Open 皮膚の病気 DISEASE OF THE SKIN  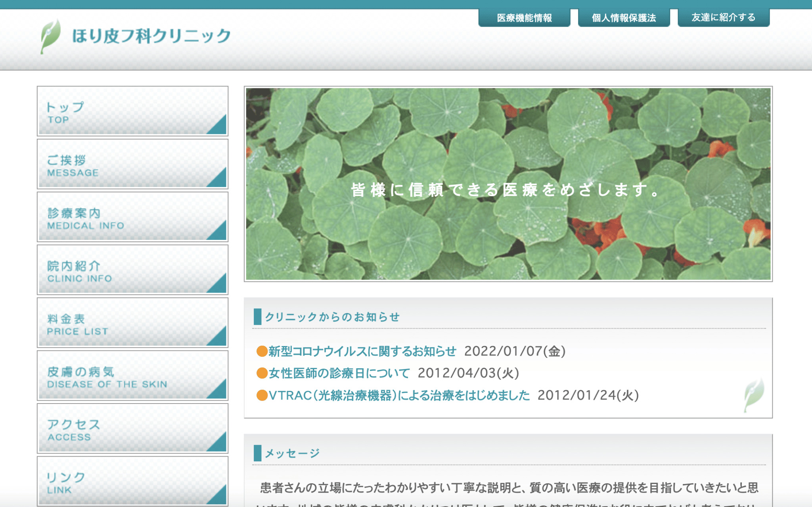pos(132,376)
